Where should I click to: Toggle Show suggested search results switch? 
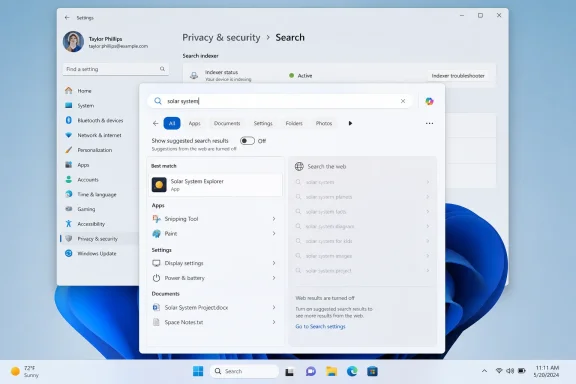(x=247, y=141)
